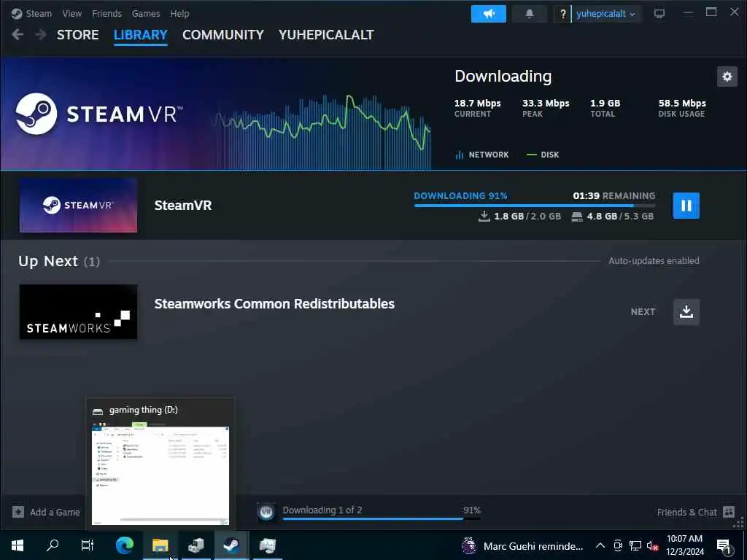The image size is (747, 560).
Task: Click Add a Game button
Action: click(x=46, y=513)
